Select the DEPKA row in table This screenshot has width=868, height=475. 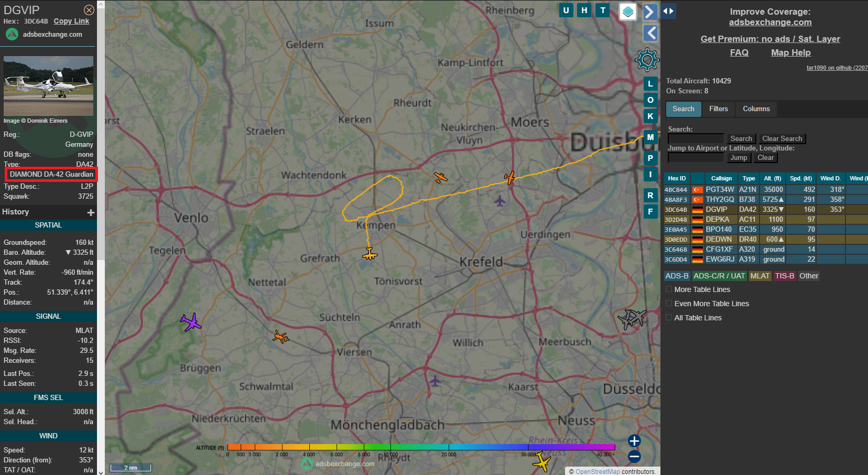pyautogui.click(x=766, y=219)
